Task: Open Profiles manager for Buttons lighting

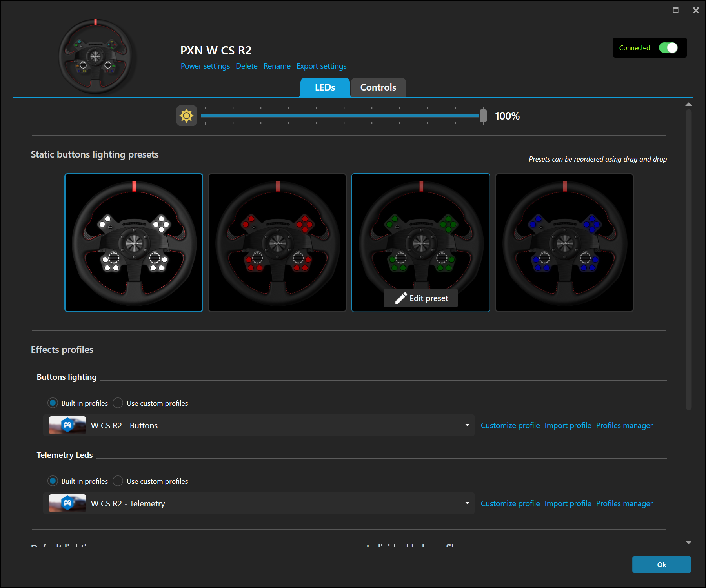Action: tap(624, 425)
